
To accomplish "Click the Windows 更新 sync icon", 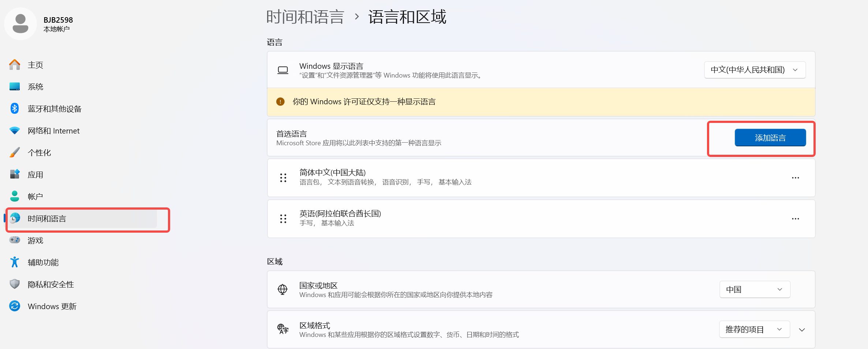I will pyautogui.click(x=15, y=306).
